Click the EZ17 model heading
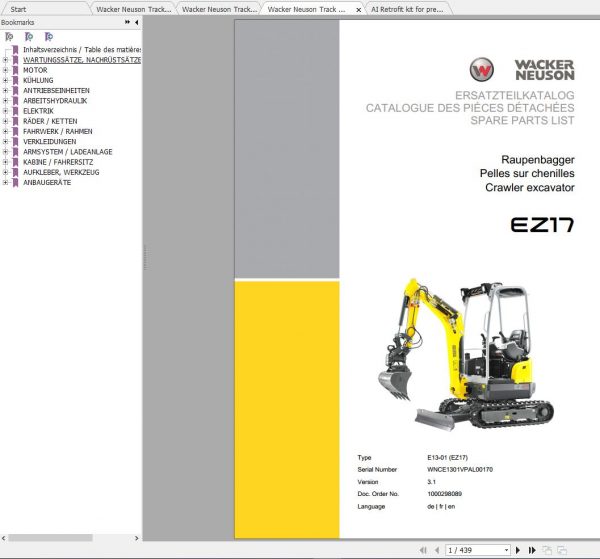The width and height of the screenshot is (600, 559). (x=543, y=225)
